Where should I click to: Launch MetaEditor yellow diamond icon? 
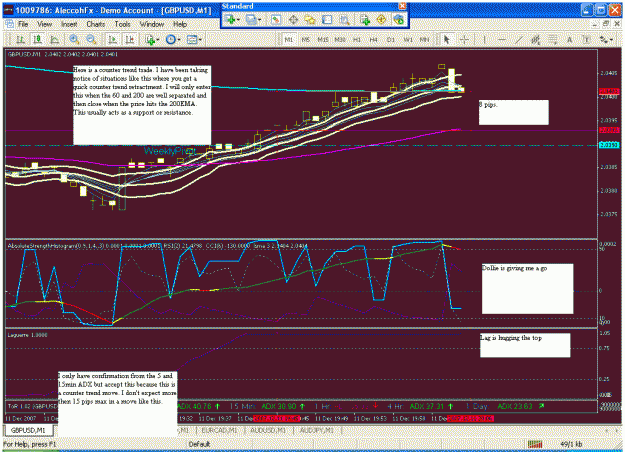(x=381, y=20)
